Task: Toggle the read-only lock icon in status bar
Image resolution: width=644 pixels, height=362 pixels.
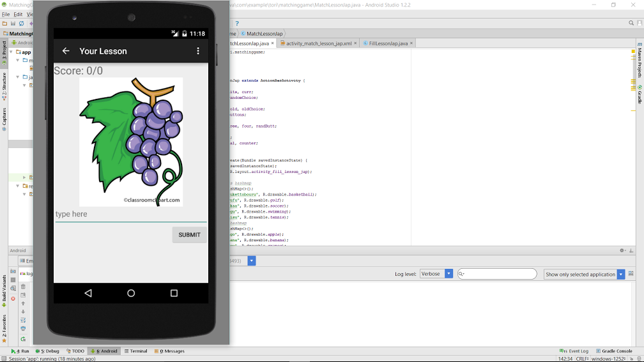Action: (632, 359)
